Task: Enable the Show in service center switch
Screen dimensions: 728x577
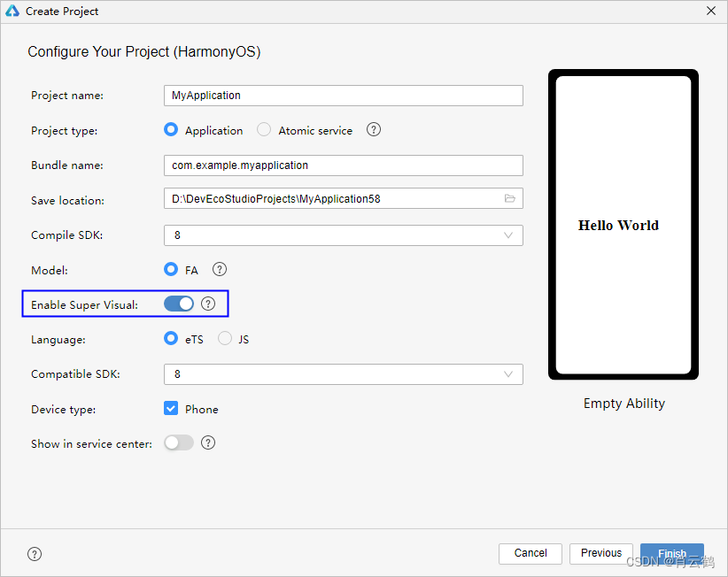Action: pos(179,443)
